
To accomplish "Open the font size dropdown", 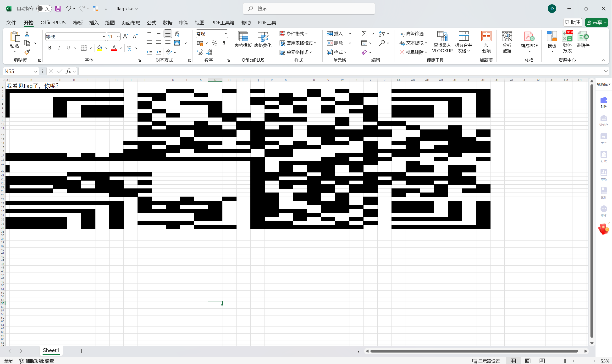I will tap(118, 37).
